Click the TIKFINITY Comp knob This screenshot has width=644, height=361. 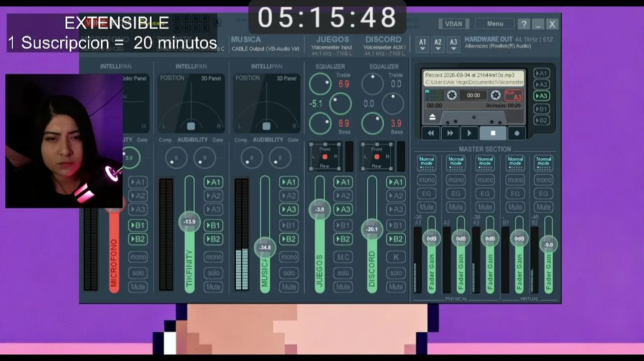(x=176, y=158)
